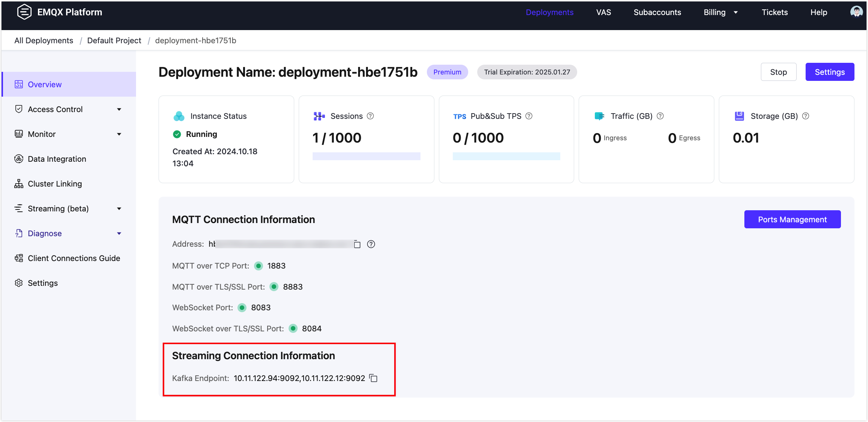
Task: Click the Sessions count 1 / 1000
Action: point(337,138)
